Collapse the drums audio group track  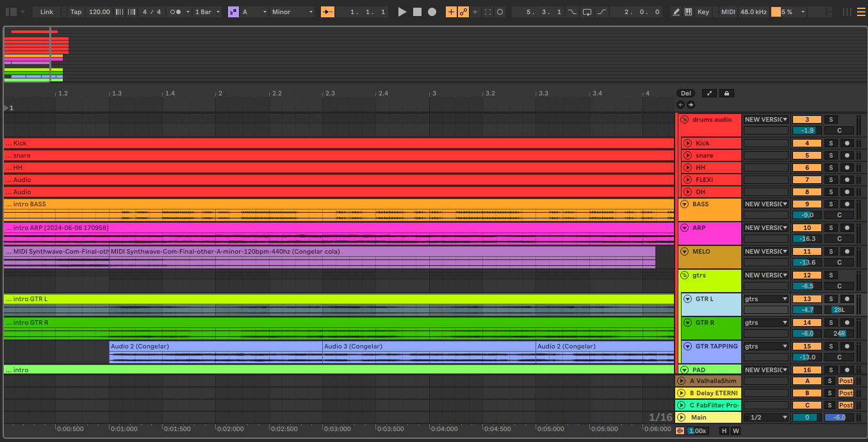coord(684,120)
